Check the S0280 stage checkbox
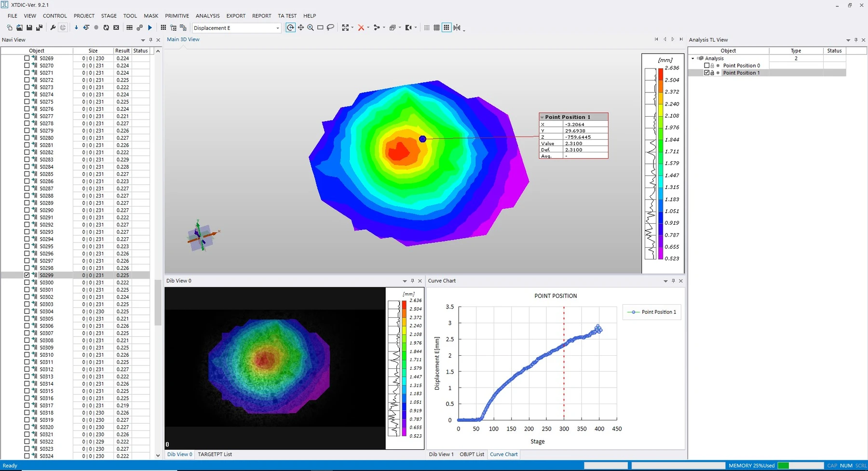This screenshot has width=868, height=471. click(x=27, y=137)
